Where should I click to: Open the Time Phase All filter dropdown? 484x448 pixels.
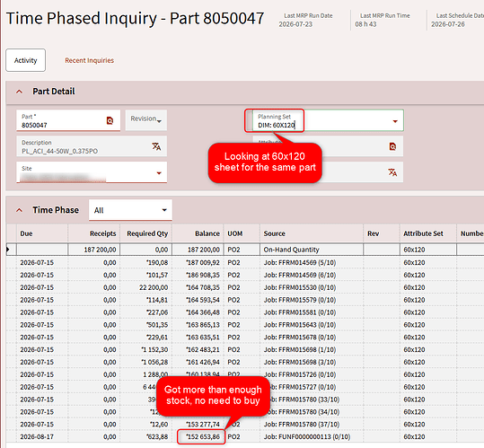coord(130,210)
